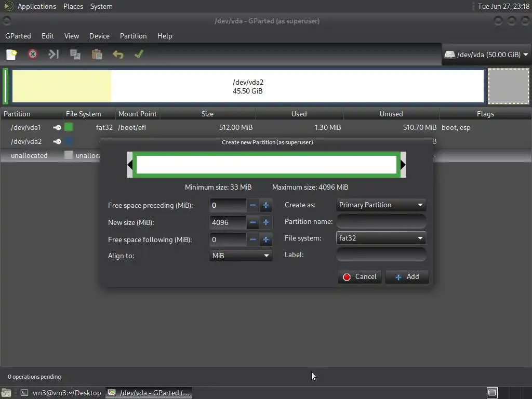Click the Flags column header

tap(485, 114)
